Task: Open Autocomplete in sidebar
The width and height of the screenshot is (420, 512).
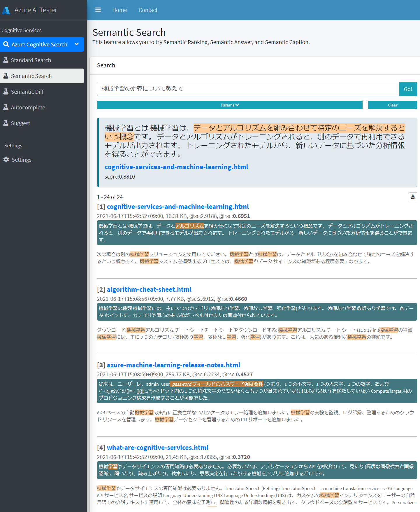Action: coord(42,107)
